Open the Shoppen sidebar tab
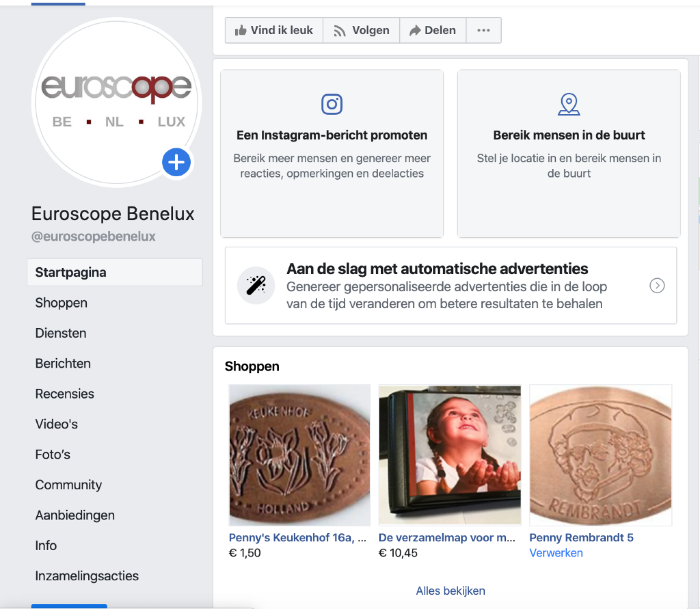 tap(61, 303)
